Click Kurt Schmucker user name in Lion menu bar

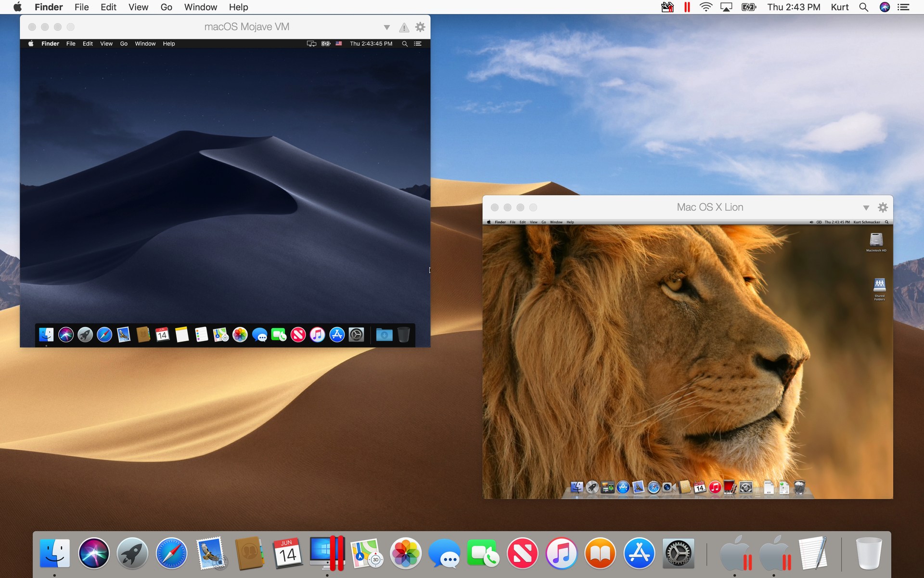pos(867,222)
